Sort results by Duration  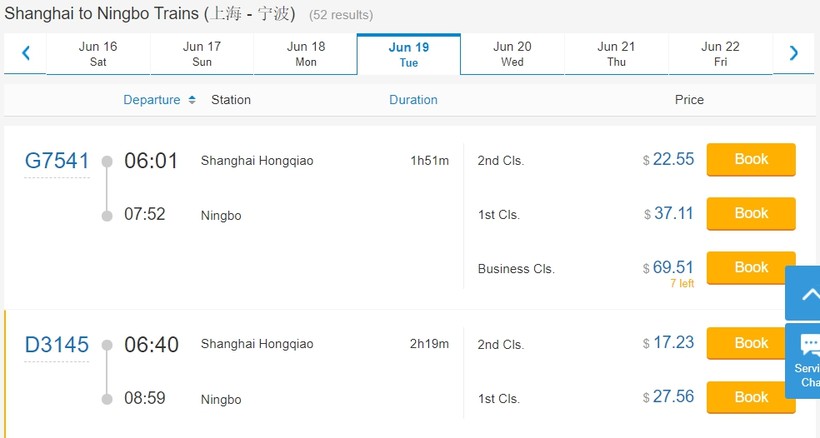click(x=413, y=100)
